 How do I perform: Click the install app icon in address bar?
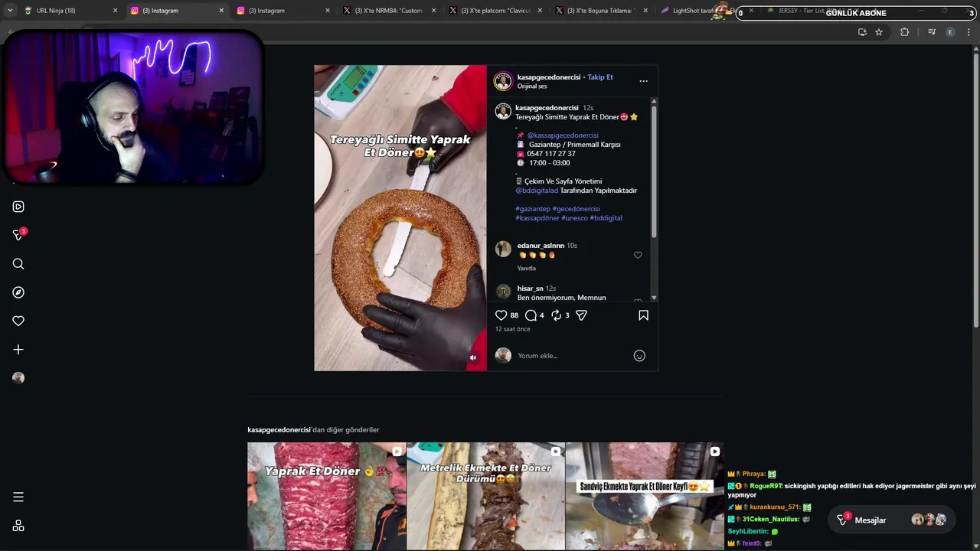(862, 32)
